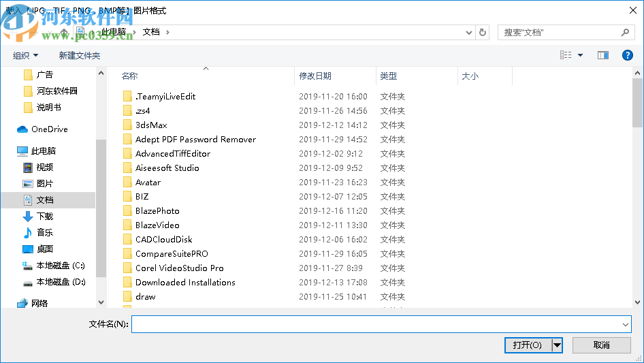Sort by 修改日期 column header
The image size is (644, 363).
(315, 76)
